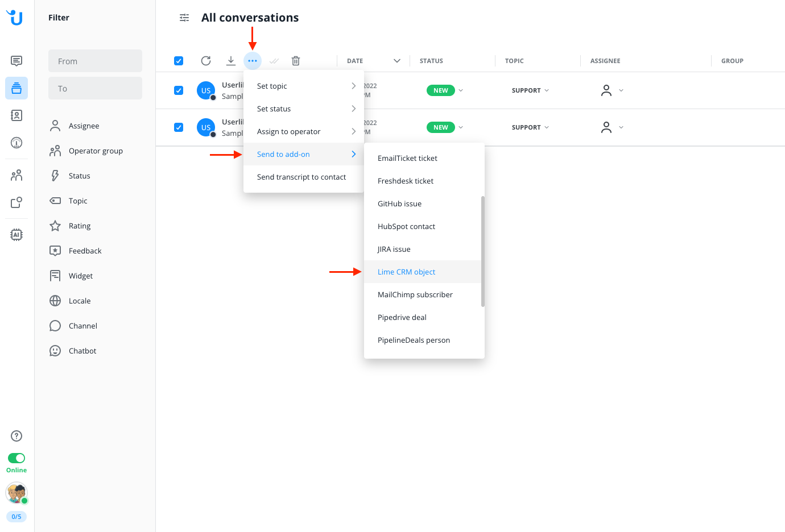Open the three-dots more actions button

point(253,61)
